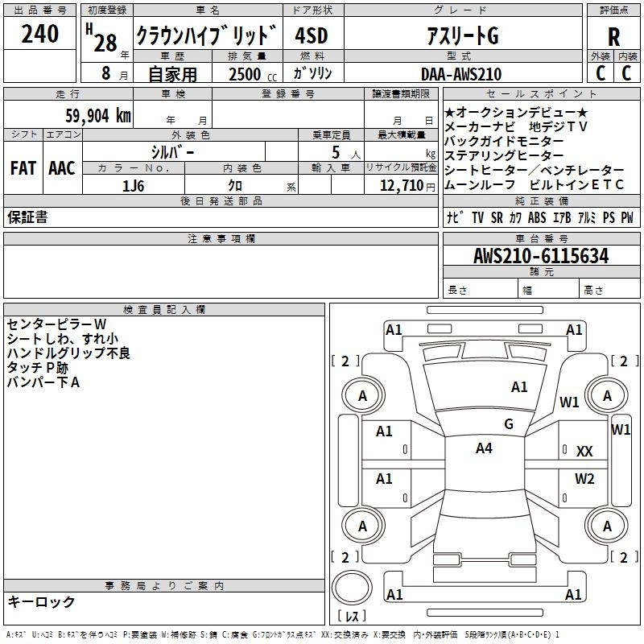Image resolution: width=644 pixels, height=644 pixels.
Task: Select the shift type FAT
Action: [23, 168]
